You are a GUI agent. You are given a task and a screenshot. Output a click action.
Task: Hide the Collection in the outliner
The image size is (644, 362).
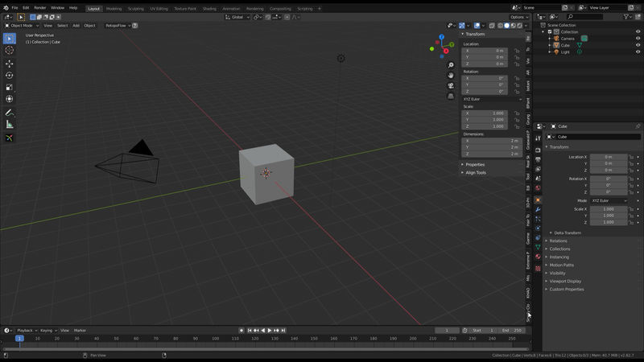[638, 31]
